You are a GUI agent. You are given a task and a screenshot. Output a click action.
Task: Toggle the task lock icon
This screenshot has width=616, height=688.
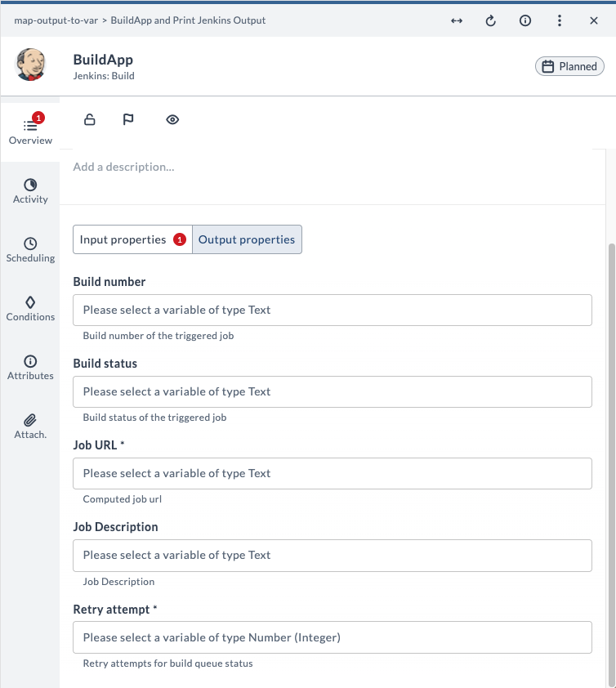coord(90,119)
